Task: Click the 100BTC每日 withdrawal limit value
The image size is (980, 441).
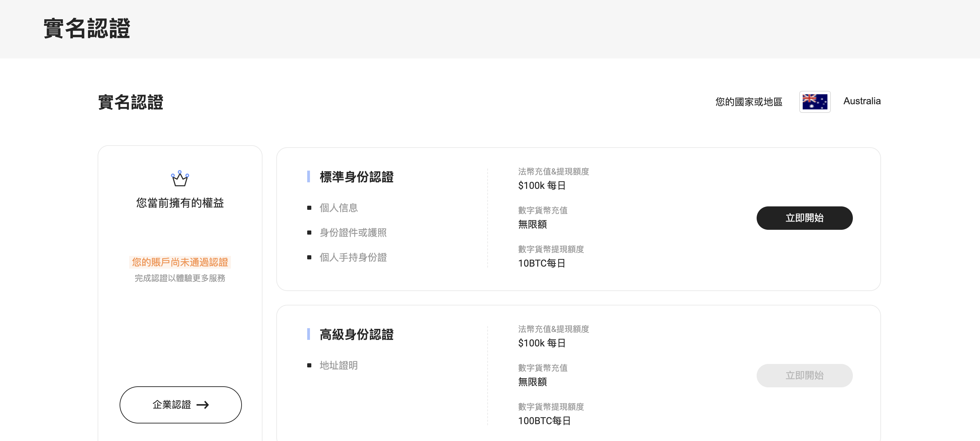Action: 544,421
